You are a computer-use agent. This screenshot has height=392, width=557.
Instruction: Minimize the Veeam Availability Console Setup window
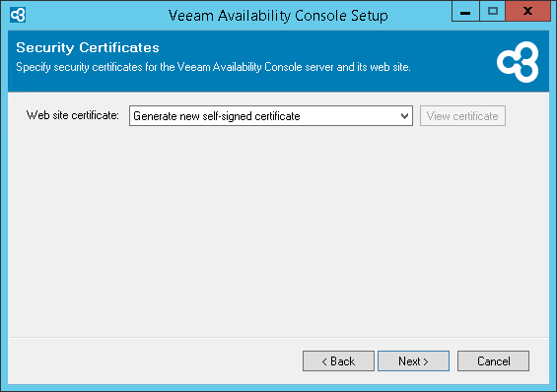point(465,12)
